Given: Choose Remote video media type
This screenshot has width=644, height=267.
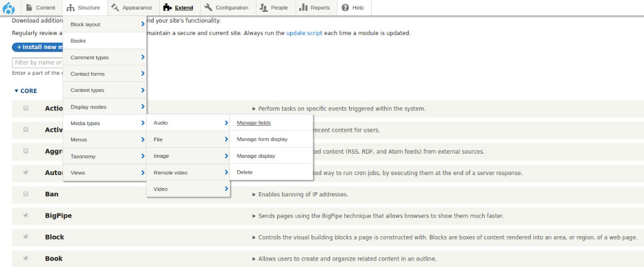Looking at the screenshot, I should (188, 173).
